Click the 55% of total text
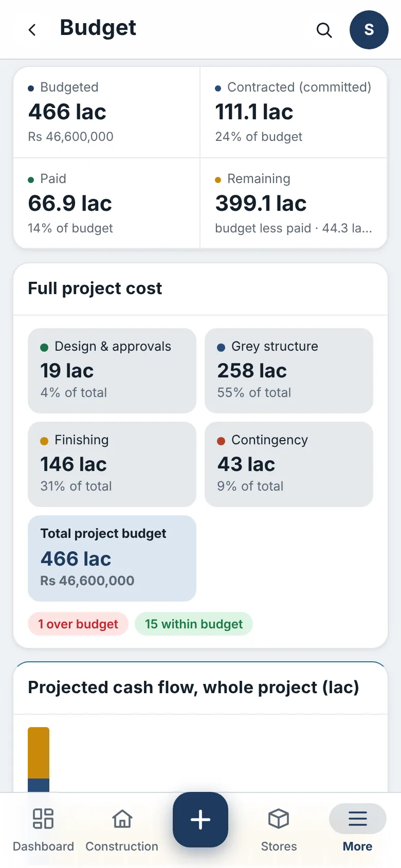 [x=254, y=393]
